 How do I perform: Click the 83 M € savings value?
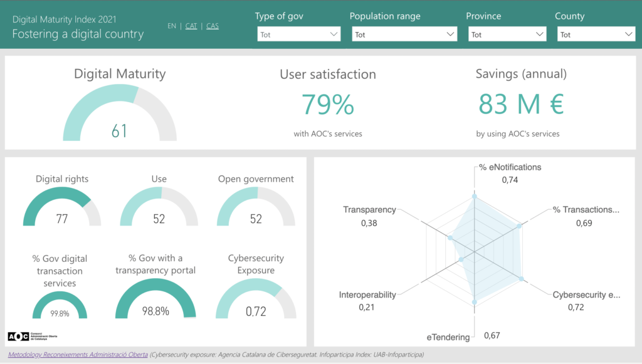pos(521,104)
